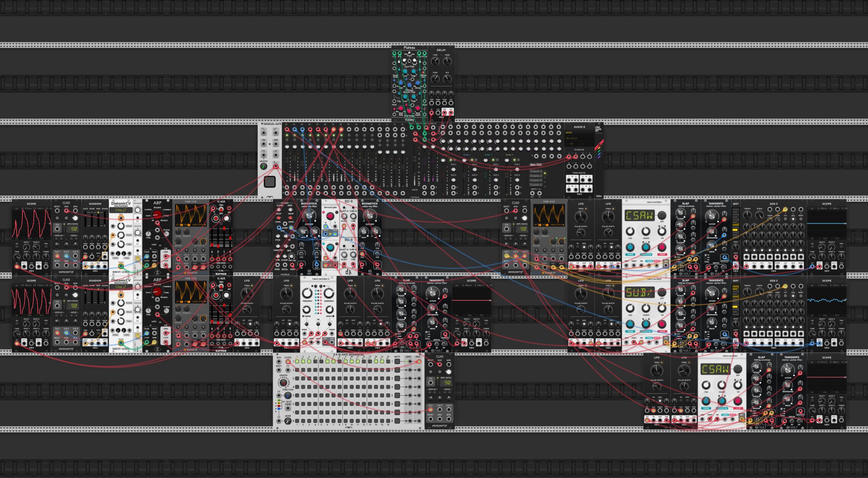
Task: Click To Device jack 1 on Audio 8
Action: 569,157
